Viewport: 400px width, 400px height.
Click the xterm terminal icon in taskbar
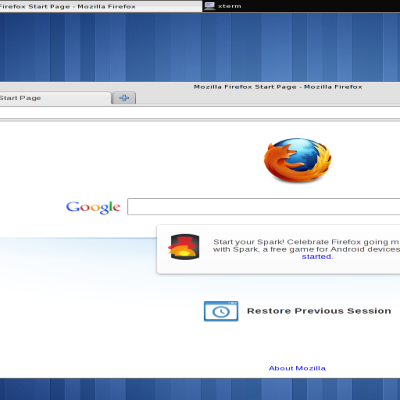[x=209, y=6]
